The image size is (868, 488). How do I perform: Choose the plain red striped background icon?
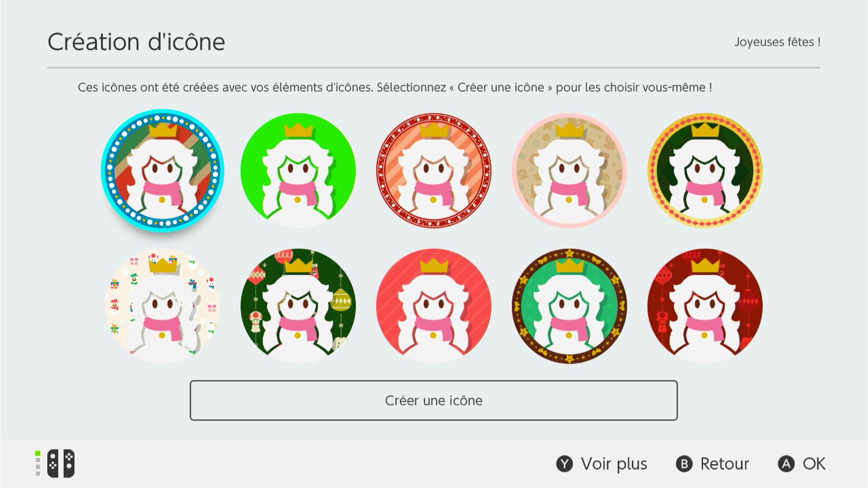[434, 306]
